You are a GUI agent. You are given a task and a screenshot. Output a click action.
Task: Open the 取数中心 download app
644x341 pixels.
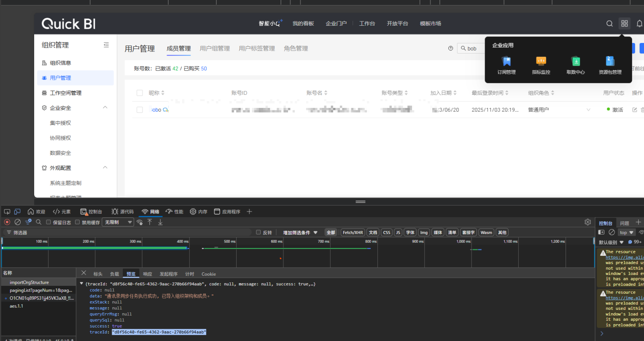[575, 65]
